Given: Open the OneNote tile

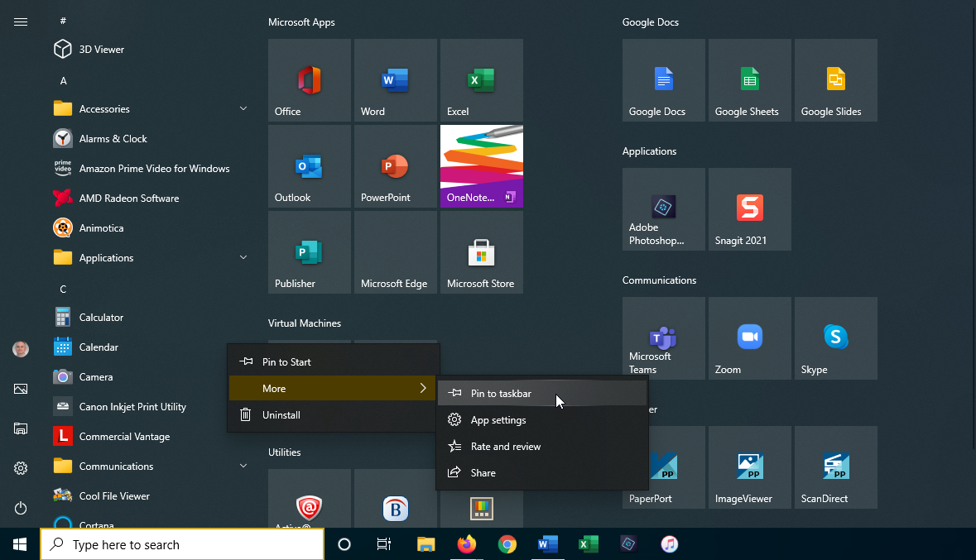Looking at the screenshot, I should coord(481,166).
